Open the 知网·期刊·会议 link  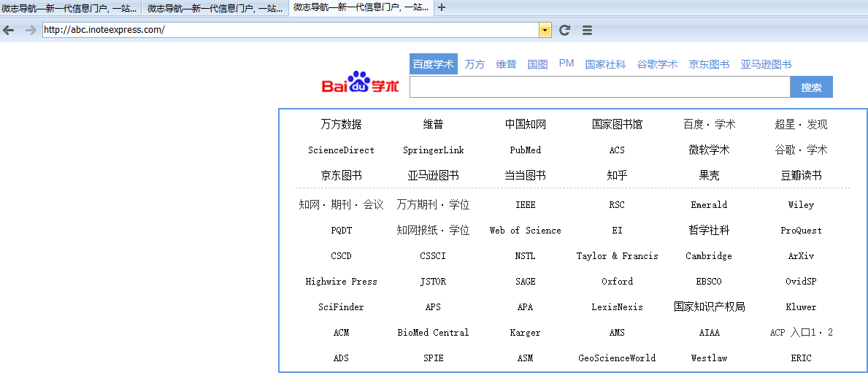click(341, 205)
